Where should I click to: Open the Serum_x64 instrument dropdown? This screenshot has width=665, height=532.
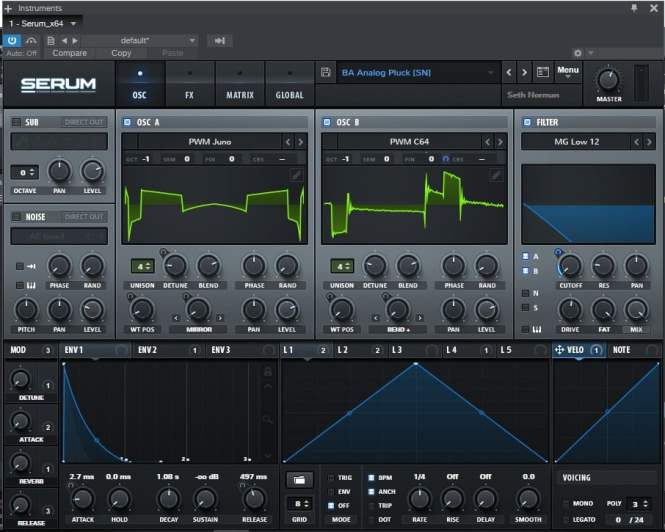point(73,23)
